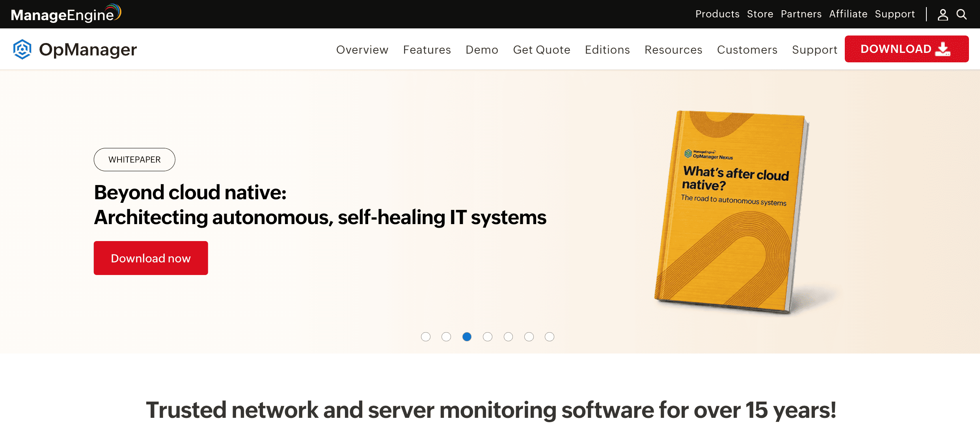The height and width of the screenshot is (434, 980).
Task: Select the fifth carousel slide dot
Action: tap(508, 337)
